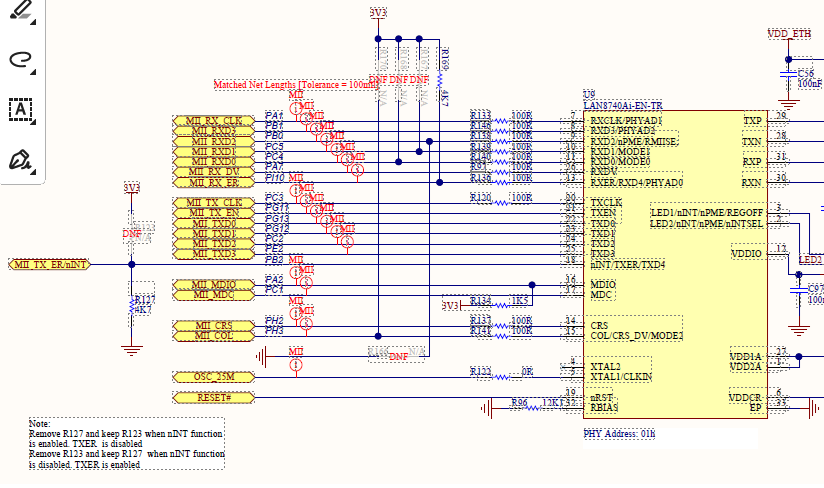824x488 pixels.
Task: Select the highlighter markup tool
Action: click(21, 11)
